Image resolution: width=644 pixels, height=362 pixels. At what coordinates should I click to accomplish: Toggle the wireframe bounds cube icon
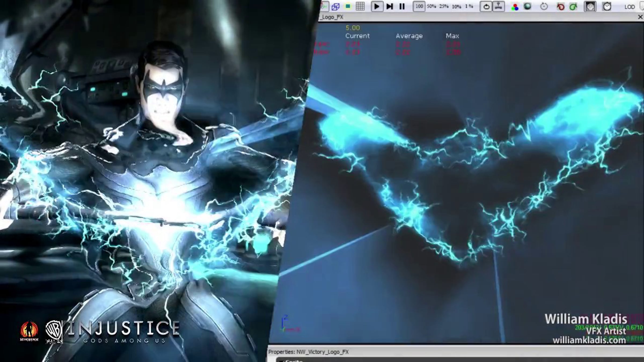pyautogui.click(x=335, y=6)
